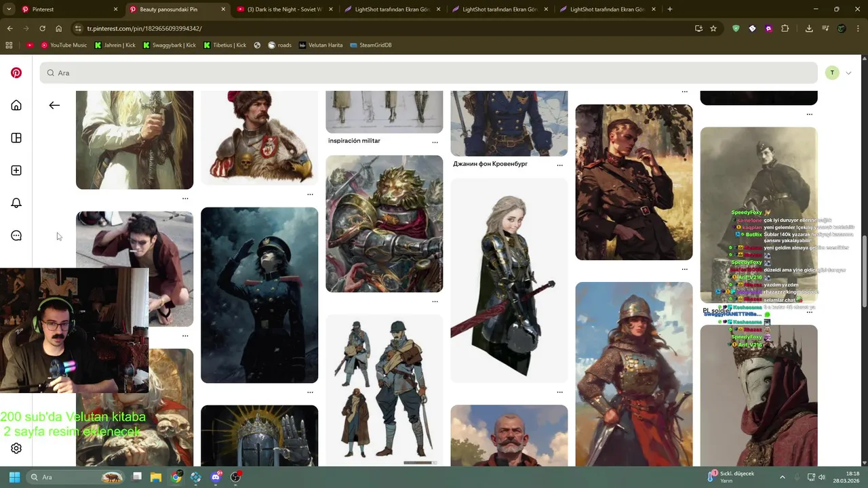
Task: Open the WWI French soldiers sketch pin
Action: [x=384, y=390]
